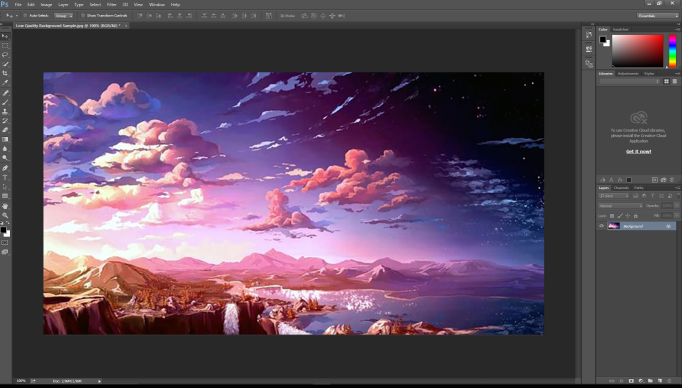This screenshot has height=388, width=682.
Task: Click the delete layer trash icon
Action: coord(669,381)
